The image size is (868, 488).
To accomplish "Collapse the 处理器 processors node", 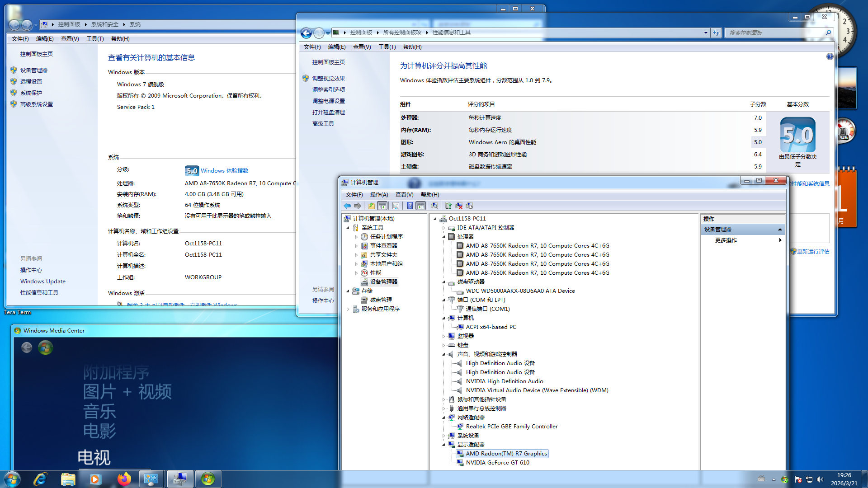I will (x=444, y=237).
